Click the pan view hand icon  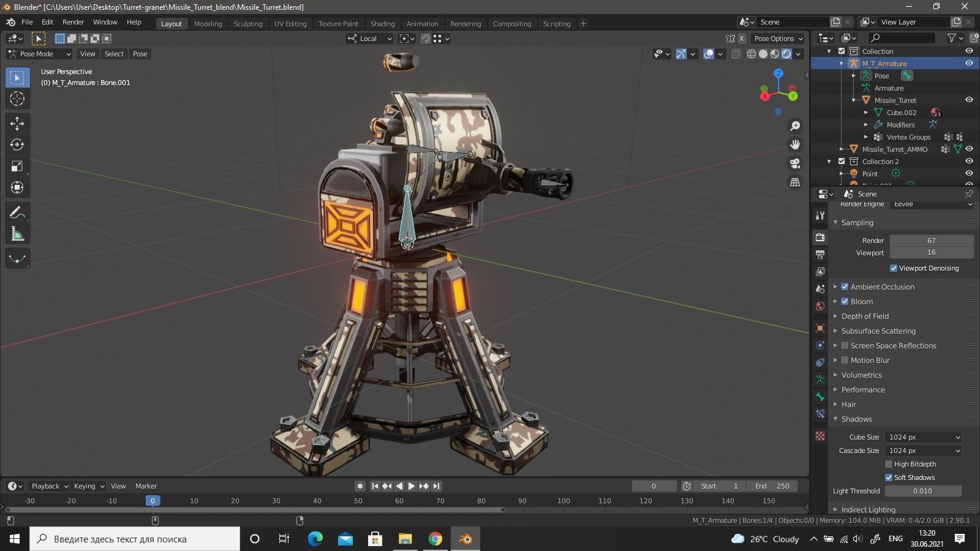795,144
